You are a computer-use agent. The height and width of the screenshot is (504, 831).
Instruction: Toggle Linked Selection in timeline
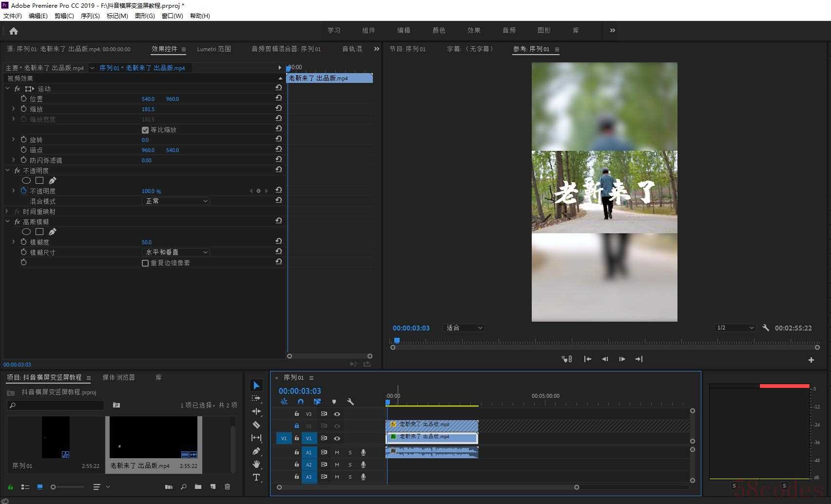coord(317,402)
